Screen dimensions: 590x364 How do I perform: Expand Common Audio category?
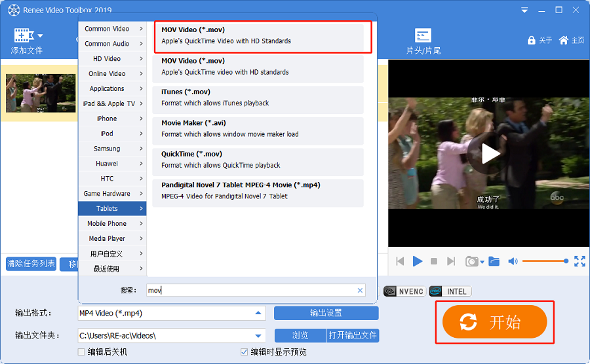pos(113,44)
